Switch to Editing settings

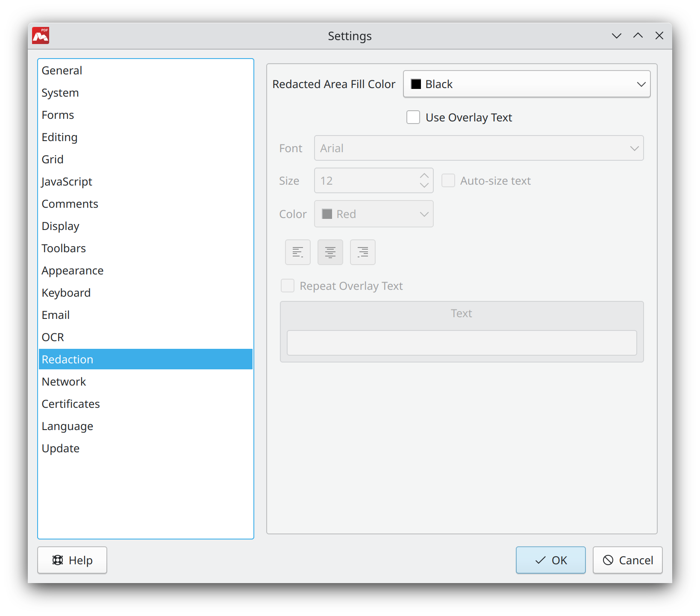tap(146, 137)
